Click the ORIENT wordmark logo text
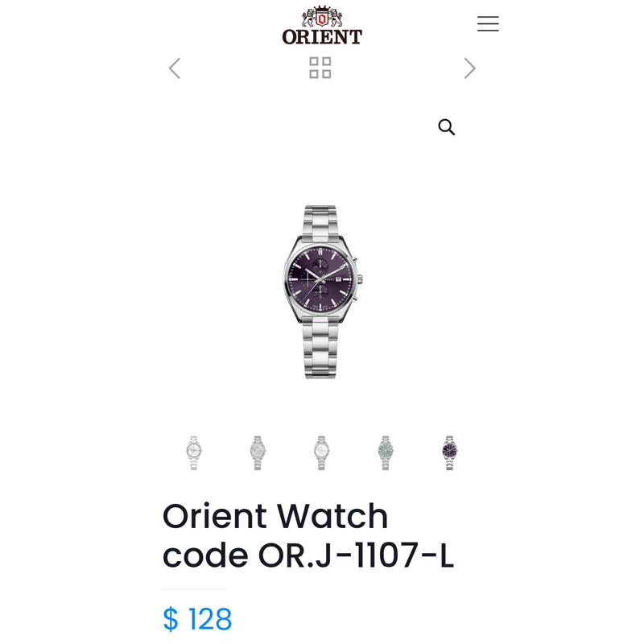The image size is (644, 644). (322, 37)
